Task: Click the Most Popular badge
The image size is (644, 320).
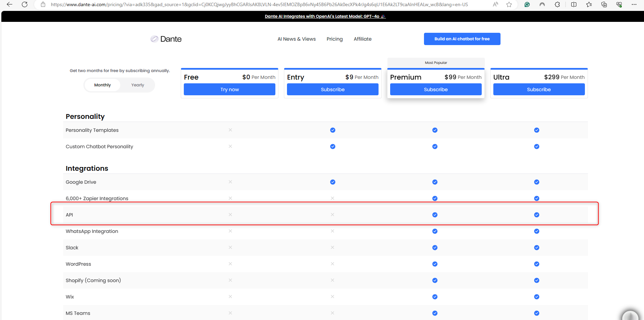Action: 436,62
